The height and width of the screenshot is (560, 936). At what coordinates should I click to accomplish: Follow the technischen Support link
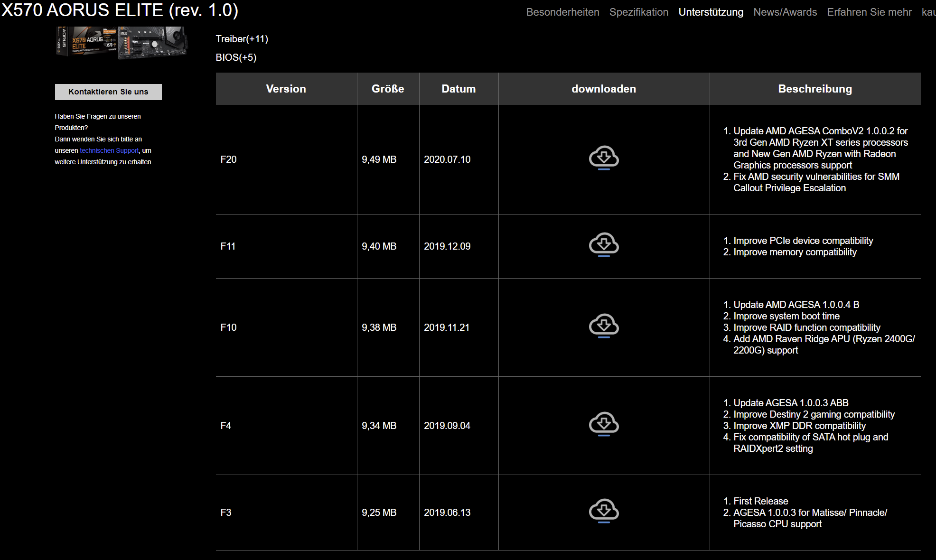coord(109,150)
